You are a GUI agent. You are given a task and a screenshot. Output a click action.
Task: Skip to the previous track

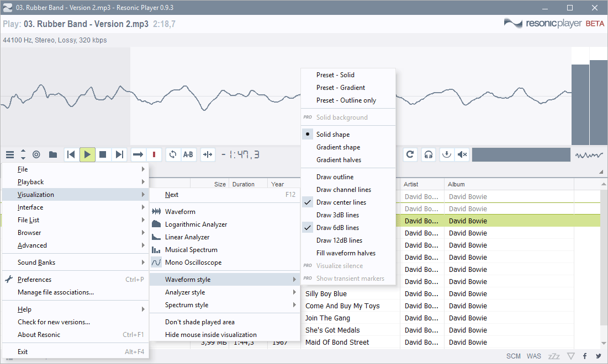click(x=71, y=154)
